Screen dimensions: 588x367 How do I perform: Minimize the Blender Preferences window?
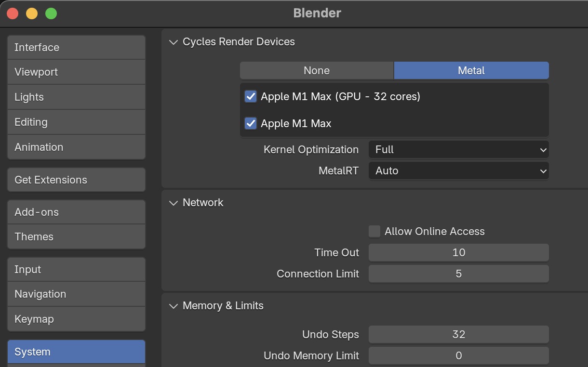[32, 13]
